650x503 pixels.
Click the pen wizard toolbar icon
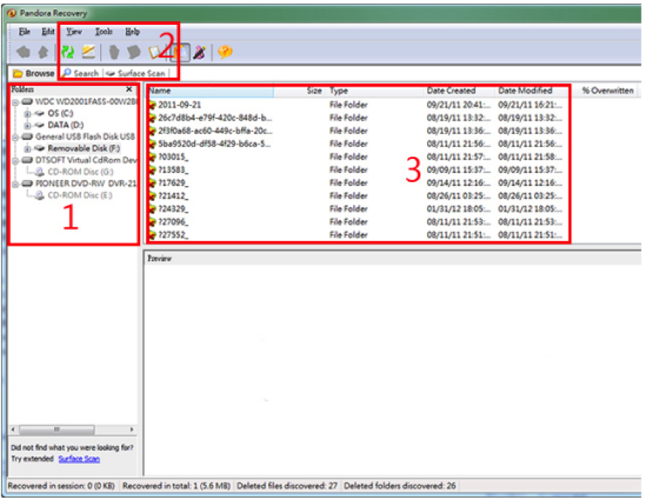click(x=200, y=52)
